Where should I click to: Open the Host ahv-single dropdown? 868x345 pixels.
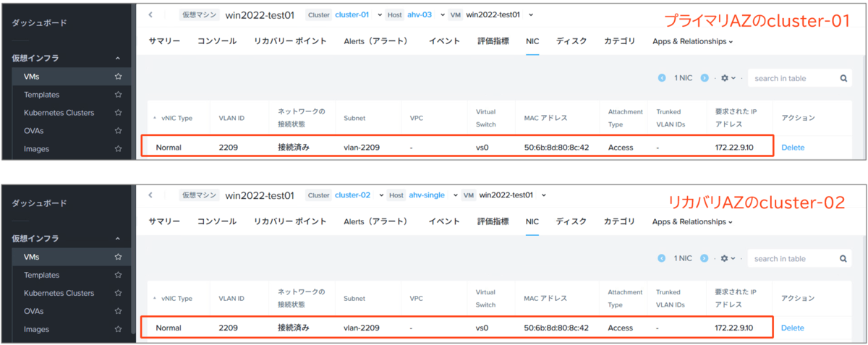click(x=456, y=195)
